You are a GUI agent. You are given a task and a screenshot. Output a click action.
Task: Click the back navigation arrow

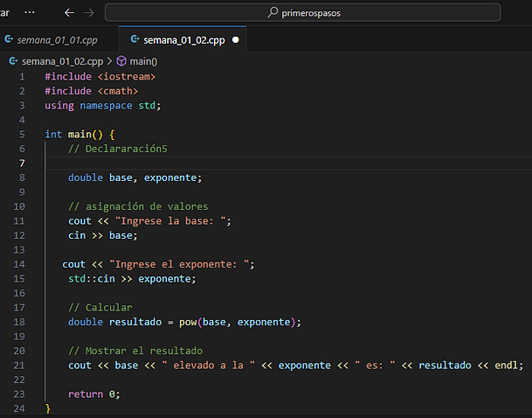pos(69,13)
